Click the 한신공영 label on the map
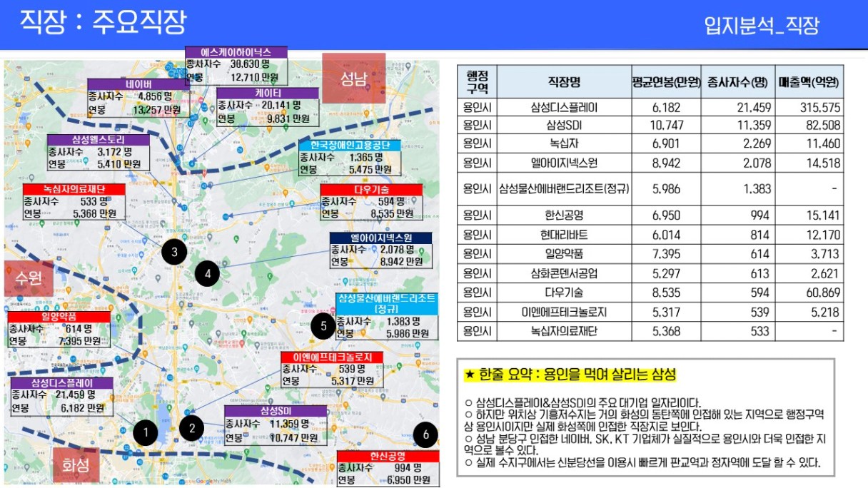The image size is (868, 488). (388, 456)
